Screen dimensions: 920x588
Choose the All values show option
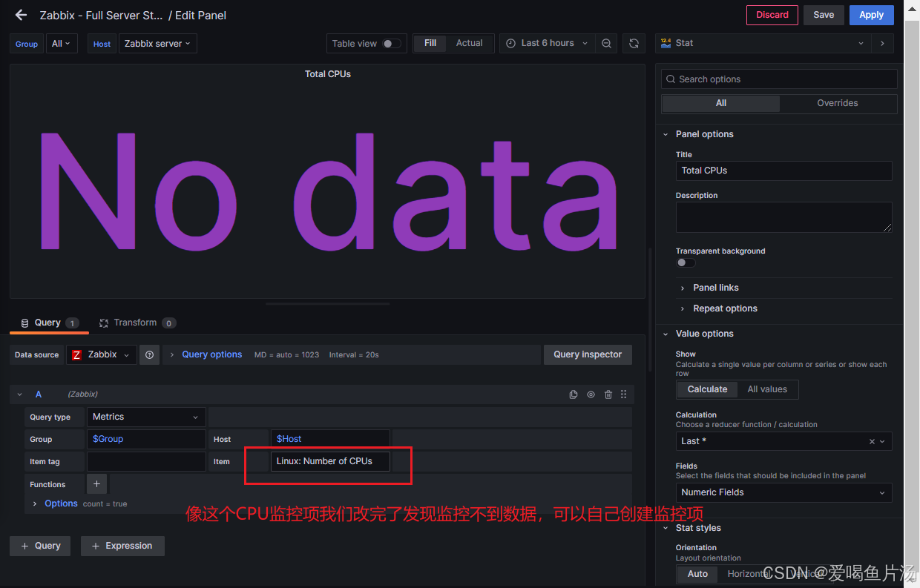[x=767, y=389]
